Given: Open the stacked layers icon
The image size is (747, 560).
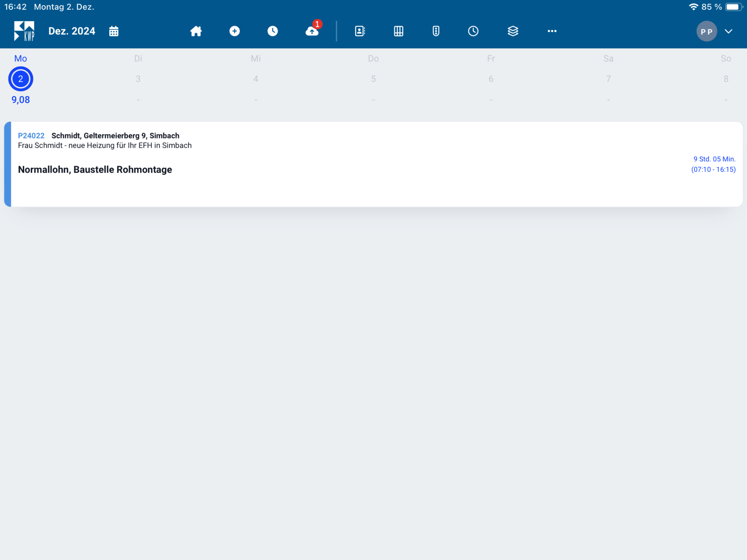Looking at the screenshot, I should pos(513,31).
